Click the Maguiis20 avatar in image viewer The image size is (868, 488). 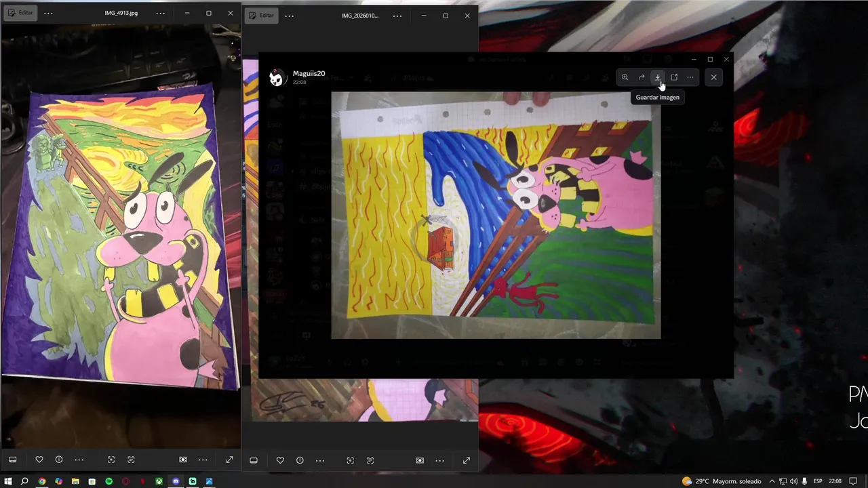[x=277, y=77]
